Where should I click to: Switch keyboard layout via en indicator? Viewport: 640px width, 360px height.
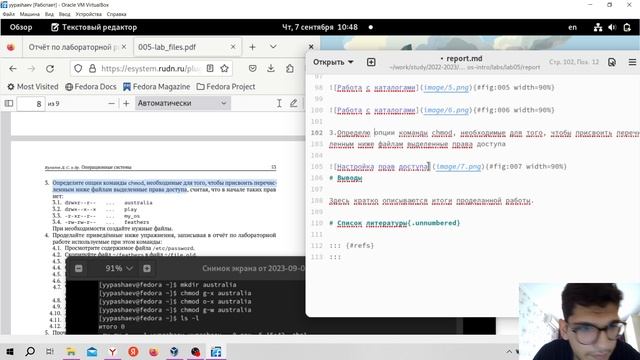(x=573, y=27)
